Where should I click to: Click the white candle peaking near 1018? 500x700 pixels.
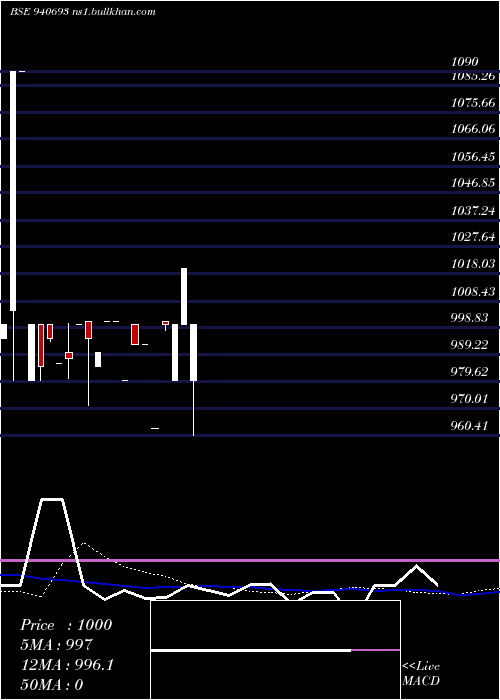(x=184, y=296)
